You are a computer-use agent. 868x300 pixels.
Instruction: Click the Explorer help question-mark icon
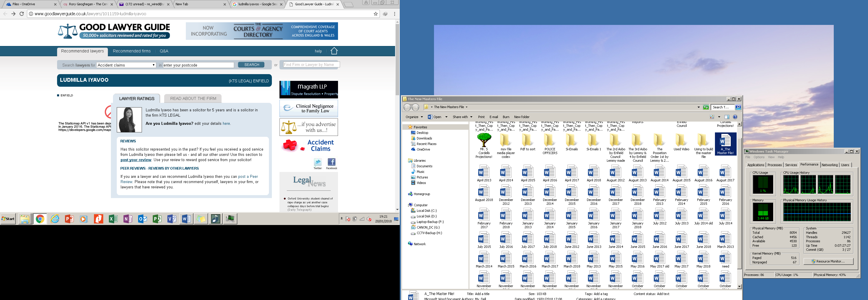point(735,117)
